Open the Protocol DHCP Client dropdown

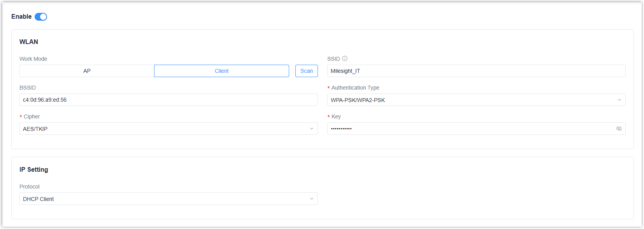click(168, 199)
